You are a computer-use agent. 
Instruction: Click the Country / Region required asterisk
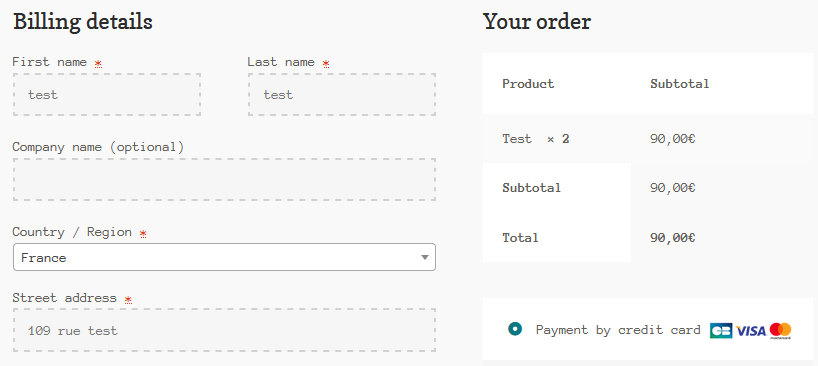[x=143, y=234]
